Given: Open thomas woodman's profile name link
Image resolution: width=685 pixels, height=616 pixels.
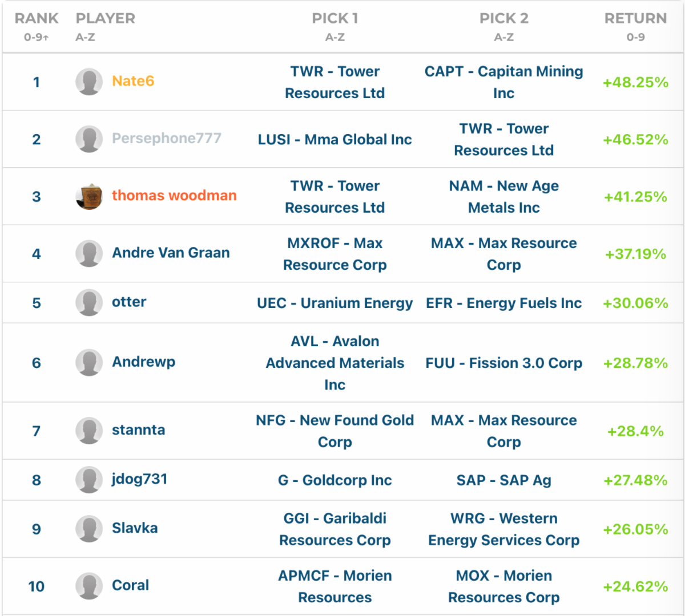Looking at the screenshot, I should (x=174, y=196).
